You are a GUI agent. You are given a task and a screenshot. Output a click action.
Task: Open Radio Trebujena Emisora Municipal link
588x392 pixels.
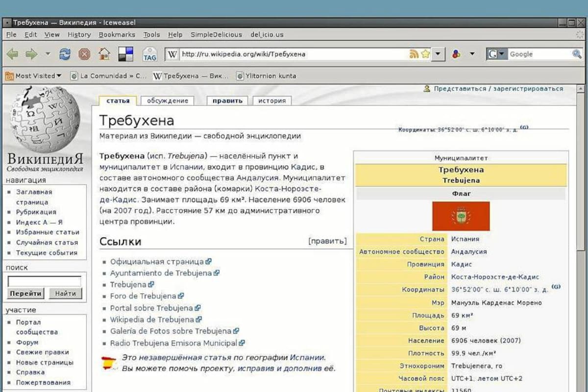(x=173, y=343)
